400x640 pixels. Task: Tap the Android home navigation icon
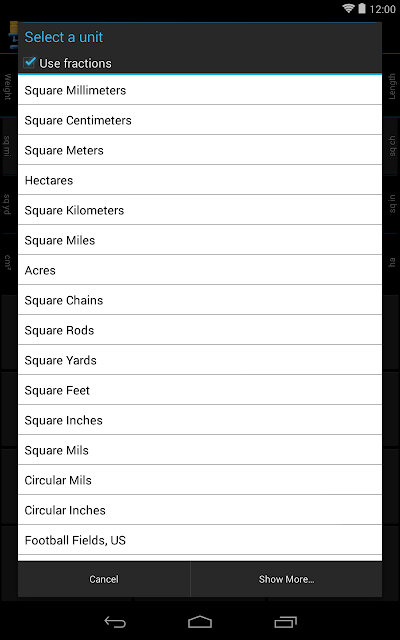click(200, 622)
